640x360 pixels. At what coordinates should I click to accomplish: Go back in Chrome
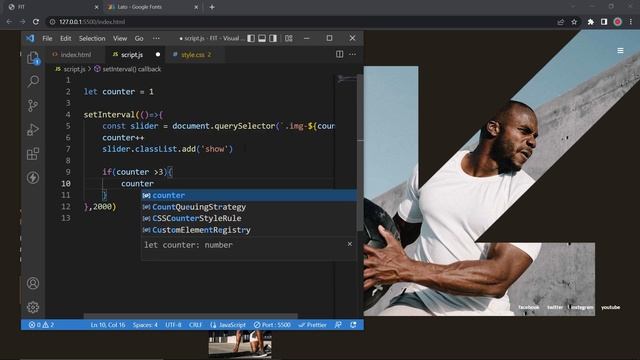tap(9, 22)
